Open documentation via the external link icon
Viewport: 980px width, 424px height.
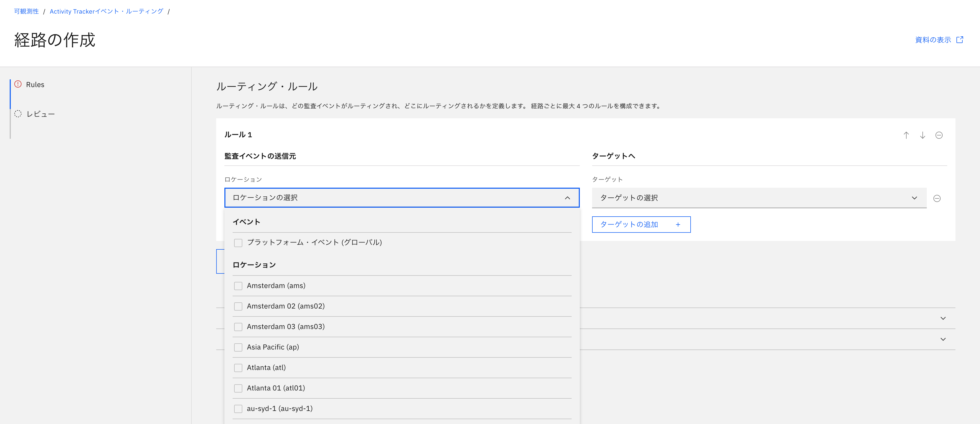point(960,39)
